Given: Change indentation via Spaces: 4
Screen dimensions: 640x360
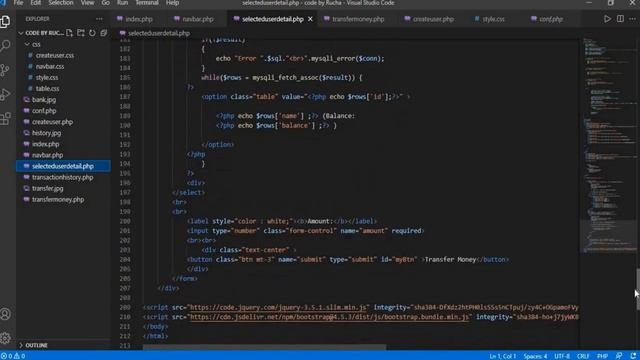Looking at the screenshot, I should pyautogui.click(x=535, y=356).
